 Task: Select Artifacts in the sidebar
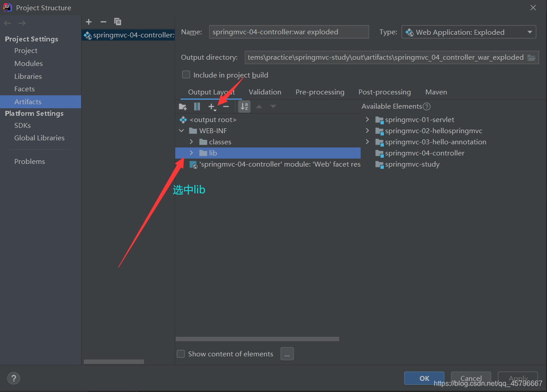41,102
